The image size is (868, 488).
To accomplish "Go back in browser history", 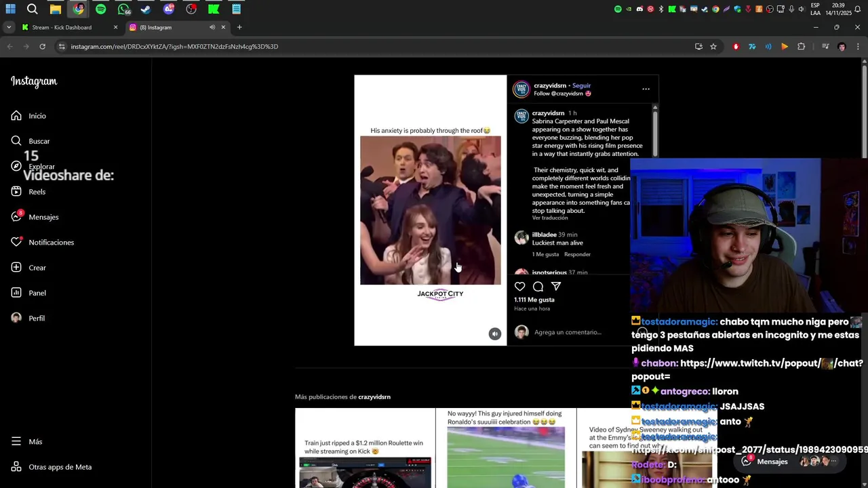I will [9, 47].
